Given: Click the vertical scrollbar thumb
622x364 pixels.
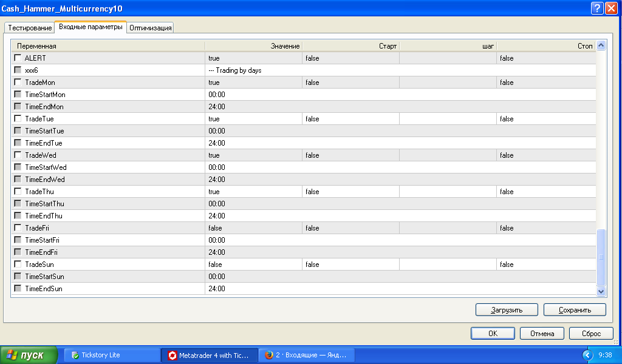Looking at the screenshot, I should (x=601, y=257).
